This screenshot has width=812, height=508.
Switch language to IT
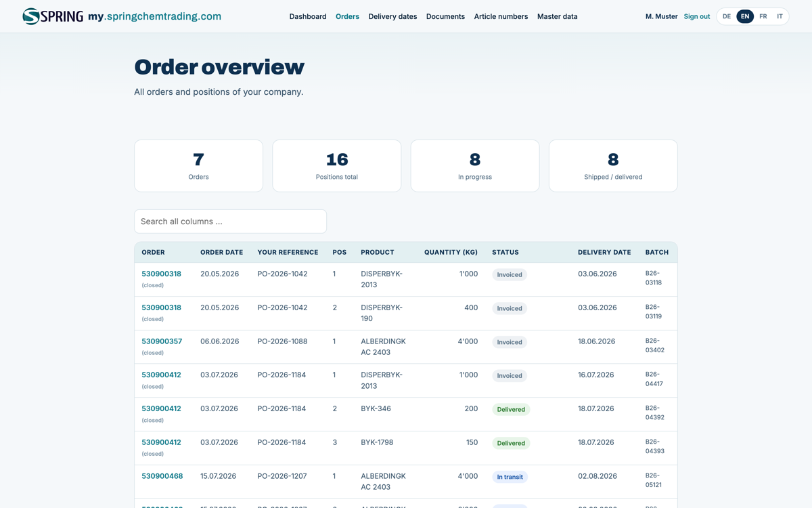pyautogui.click(x=780, y=16)
